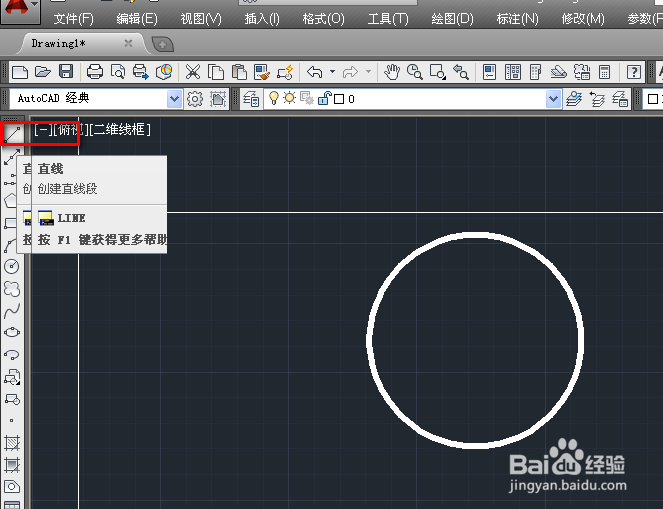Select the Insert Block tool
This screenshot has height=509, width=663.
pyautogui.click(x=12, y=377)
